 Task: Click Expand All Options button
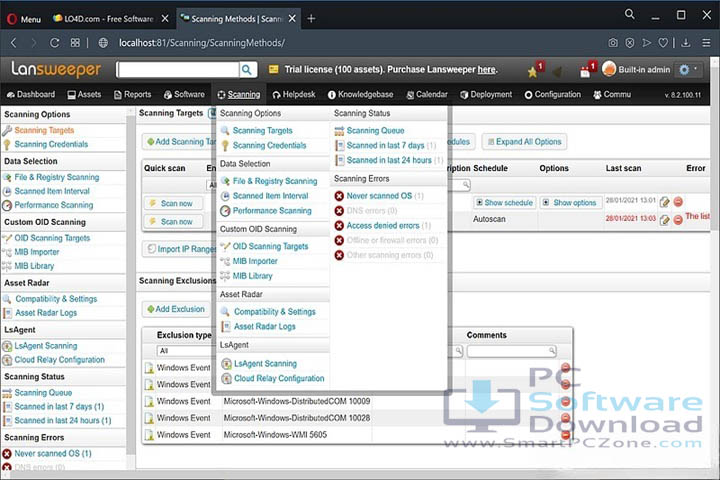(x=523, y=142)
